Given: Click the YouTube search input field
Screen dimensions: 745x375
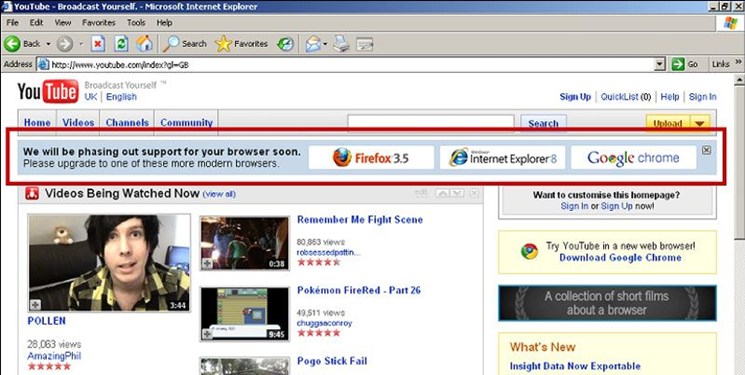Looking at the screenshot, I should pos(431,123).
